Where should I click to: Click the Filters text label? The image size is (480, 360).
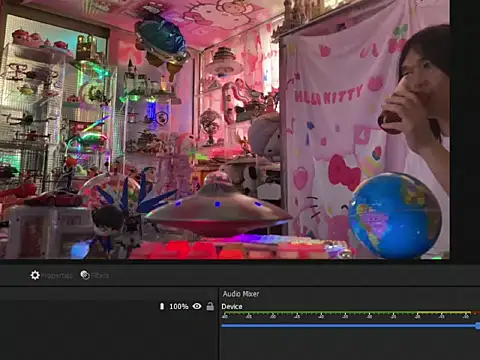(x=100, y=275)
